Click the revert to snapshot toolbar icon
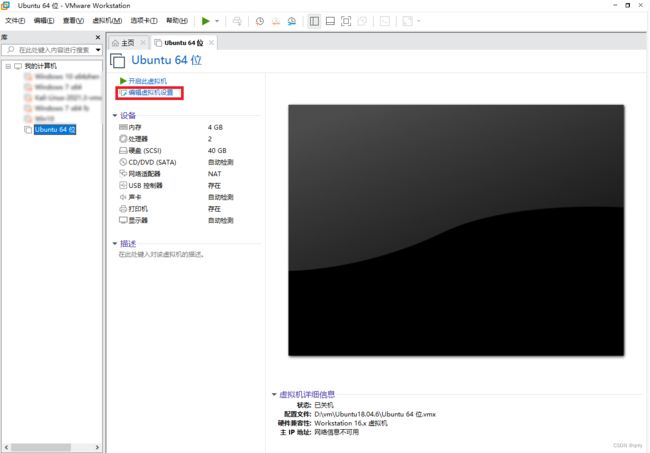650x453 pixels. (x=276, y=21)
